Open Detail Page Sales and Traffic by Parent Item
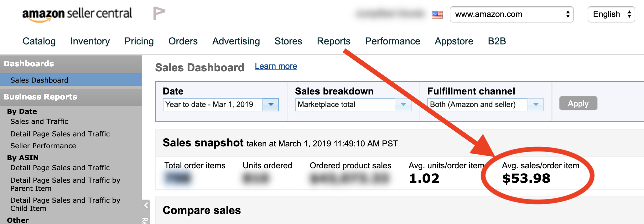644x224 pixels. 65,184
